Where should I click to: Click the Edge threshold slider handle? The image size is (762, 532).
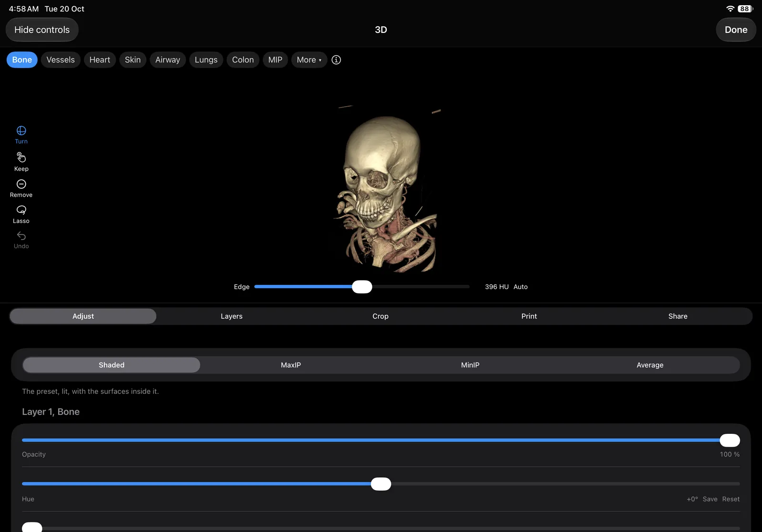point(362,287)
